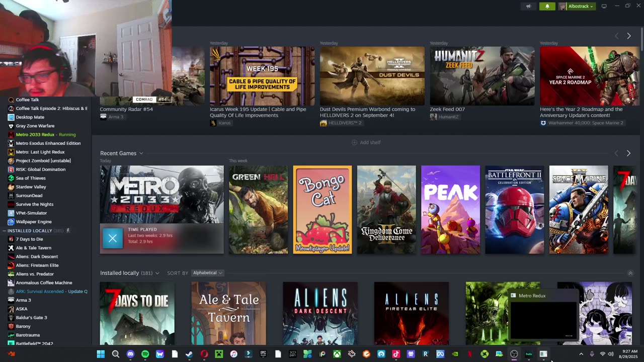Click the Add shelf button
The width and height of the screenshot is (644, 362).
pos(366,142)
